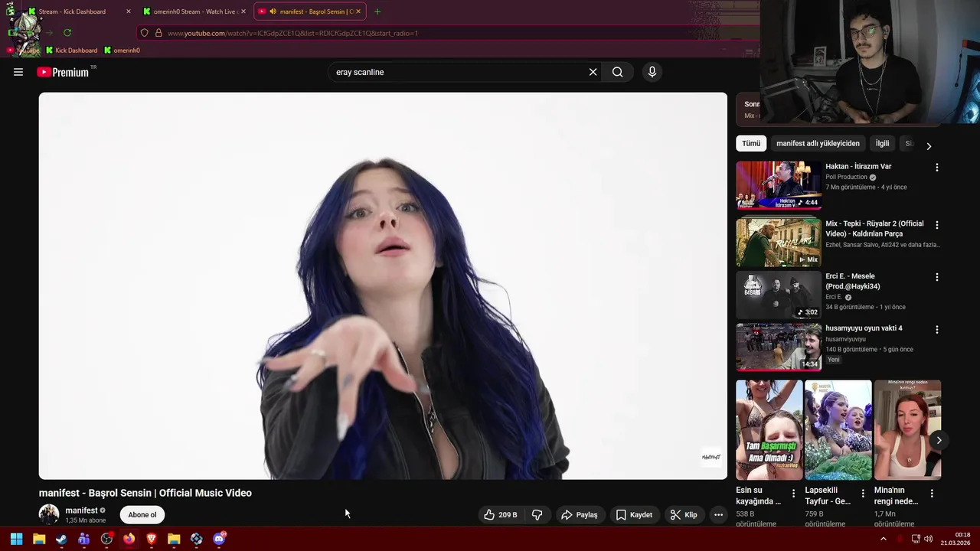This screenshot has width=980, height=551.
Task: Play Erci E. - Mesele thumbnail
Action: point(779,295)
